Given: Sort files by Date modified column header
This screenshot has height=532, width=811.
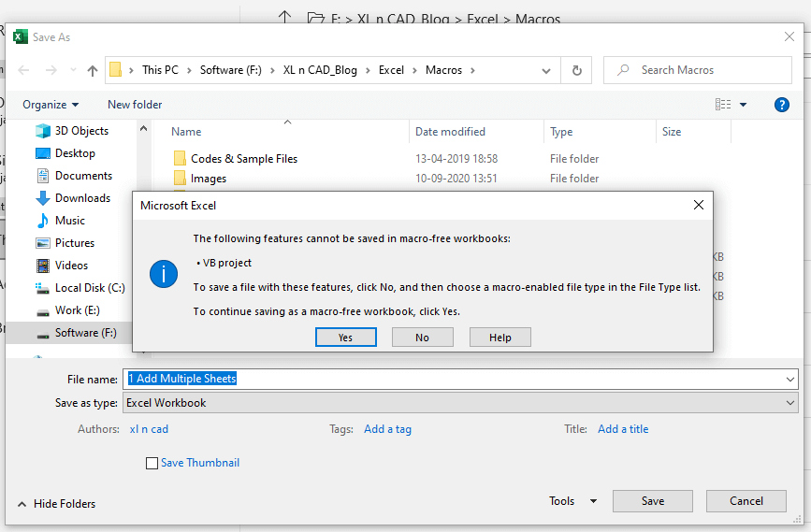Looking at the screenshot, I should point(450,131).
